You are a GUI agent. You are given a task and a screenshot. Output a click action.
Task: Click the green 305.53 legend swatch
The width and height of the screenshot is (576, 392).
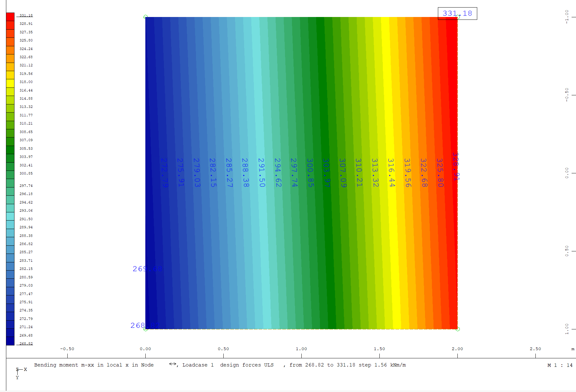(x=10, y=150)
